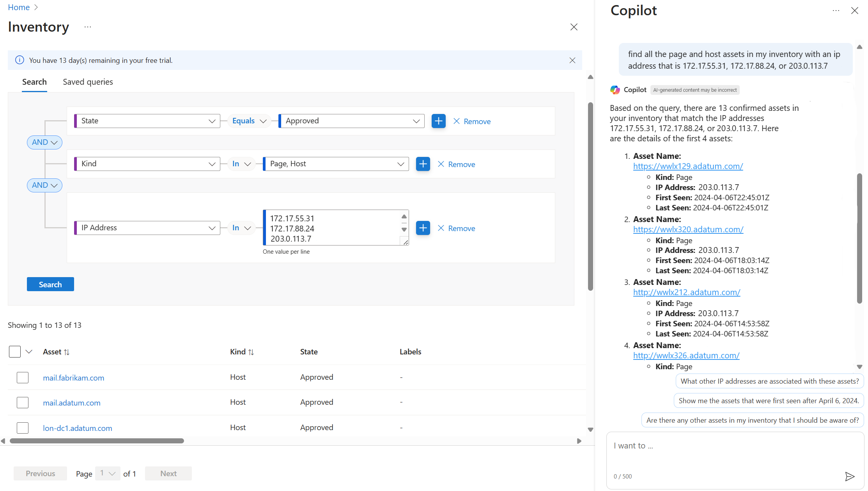This screenshot has height=491, width=868.
Task: Check the mail.fabrikam.com row checkbox
Action: pos(23,377)
